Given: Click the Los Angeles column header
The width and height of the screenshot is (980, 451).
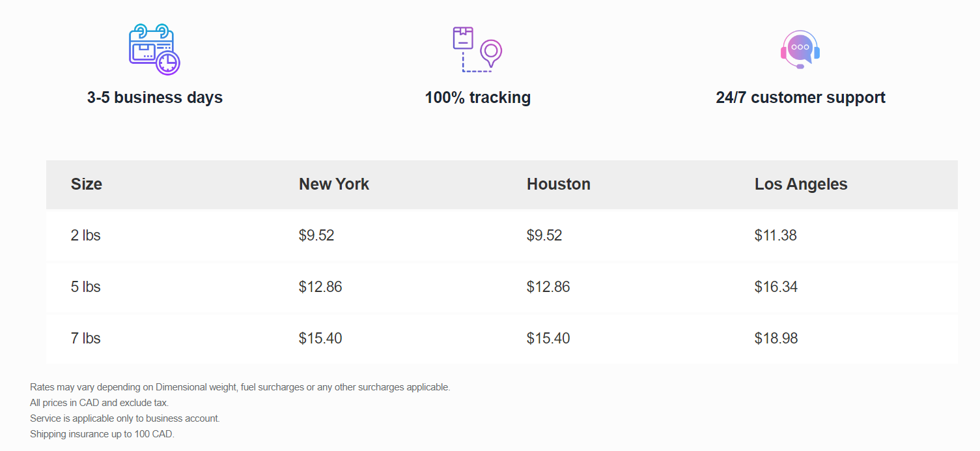Looking at the screenshot, I should coord(801,184).
